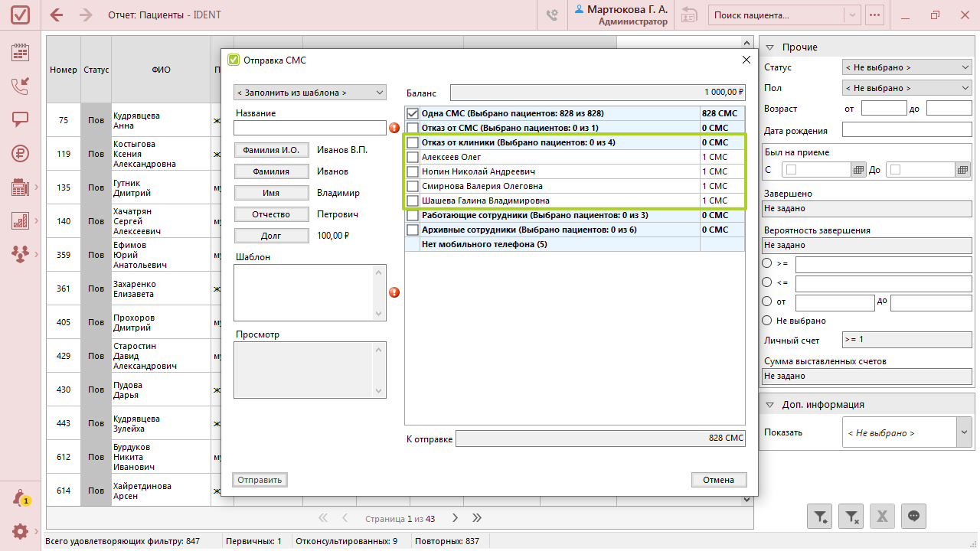Check the box for Алексеев Олег
The image size is (980, 551).
(413, 157)
